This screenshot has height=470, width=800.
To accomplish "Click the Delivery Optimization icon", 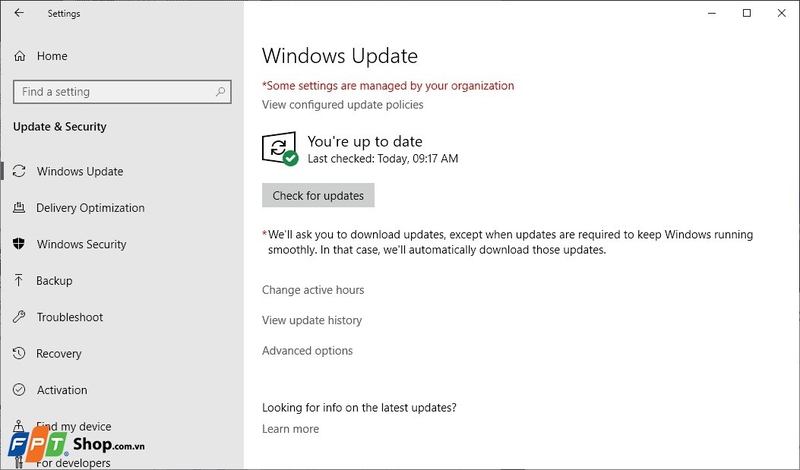I will 19,208.
